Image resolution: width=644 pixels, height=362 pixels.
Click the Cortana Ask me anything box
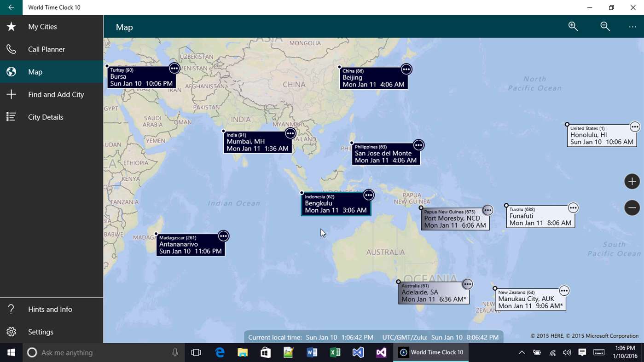coord(103,352)
